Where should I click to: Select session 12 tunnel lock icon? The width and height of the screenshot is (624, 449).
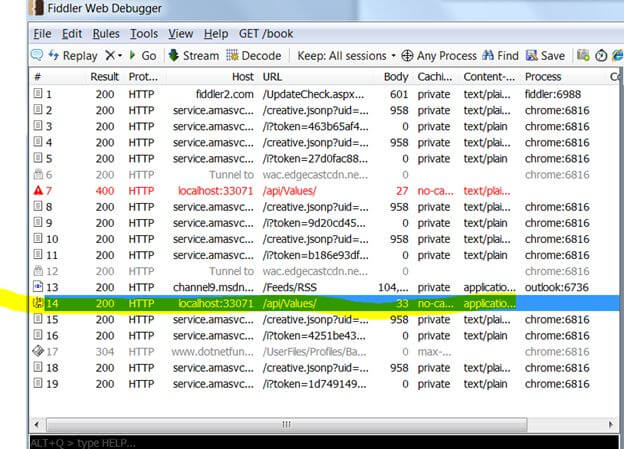point(38,271)
